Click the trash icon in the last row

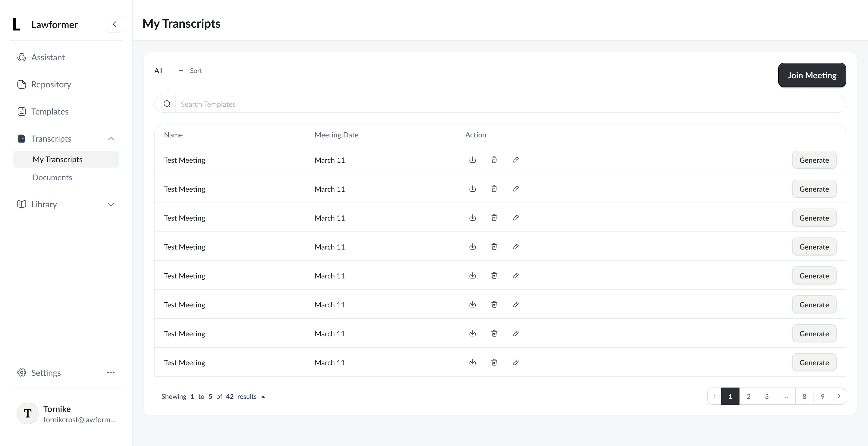tap(494, 363)
